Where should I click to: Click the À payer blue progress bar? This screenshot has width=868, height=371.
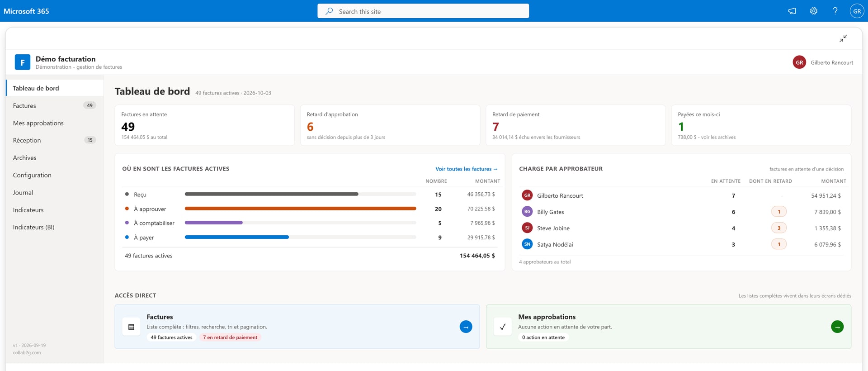tap(237, 237)
